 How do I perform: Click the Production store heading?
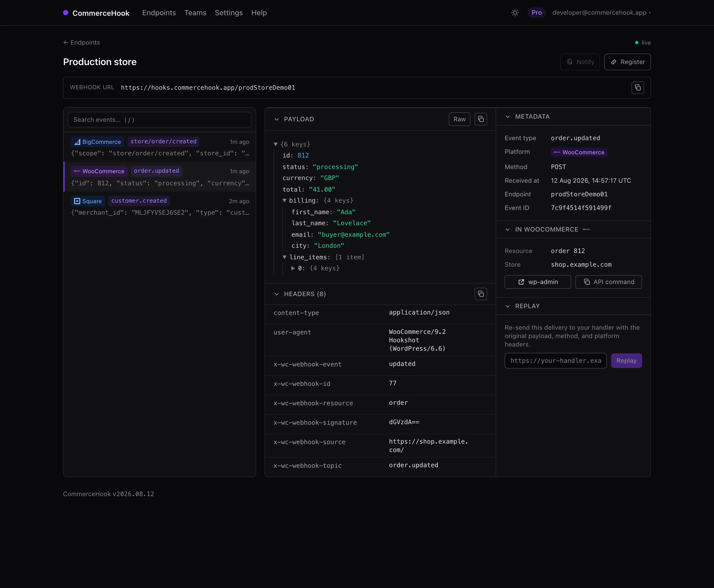(x=99, y=62)
